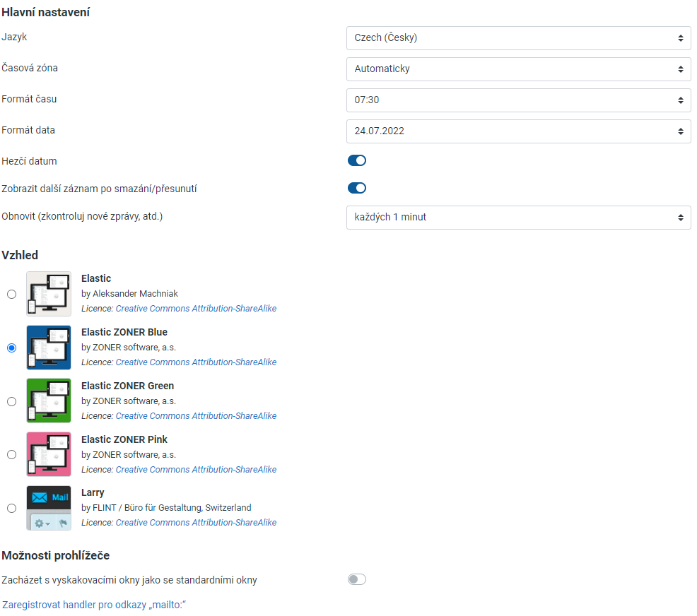Click the Elastic ZONER Pink skin icon
The image size is (697, 616).
click(x=49, y=454)
